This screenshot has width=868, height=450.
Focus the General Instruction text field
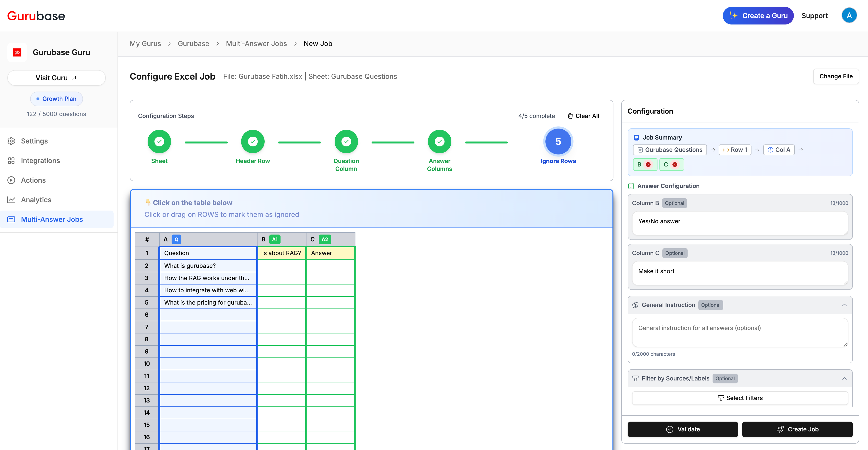point(740,332)
